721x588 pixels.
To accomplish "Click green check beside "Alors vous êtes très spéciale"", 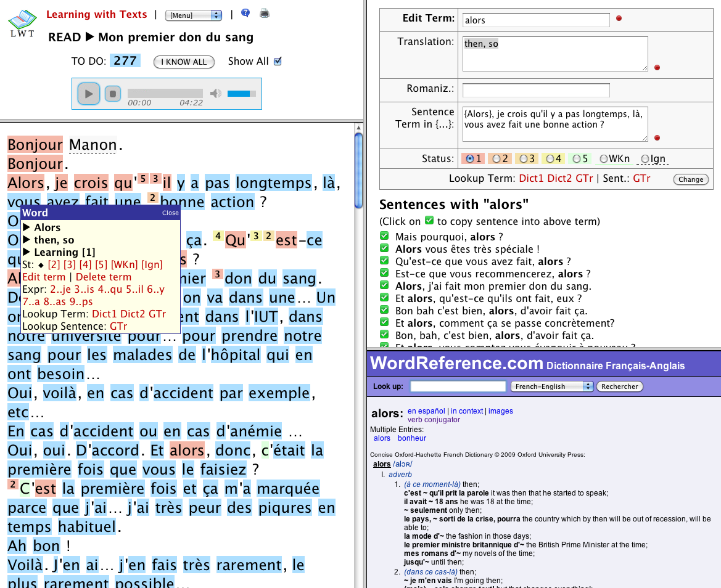I will [x=384, y=249].
